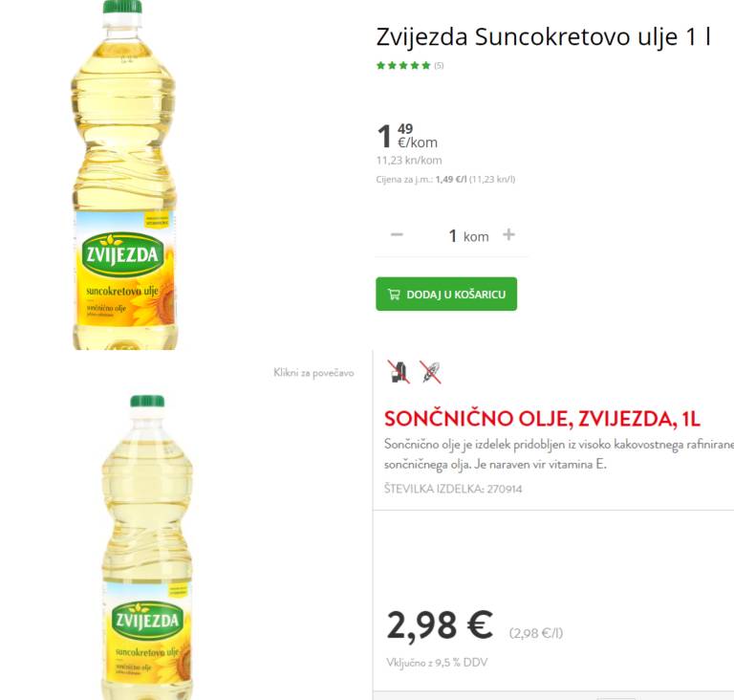Click the 2,98 € price
Viewport: 734px width, 700px height.
440,625
